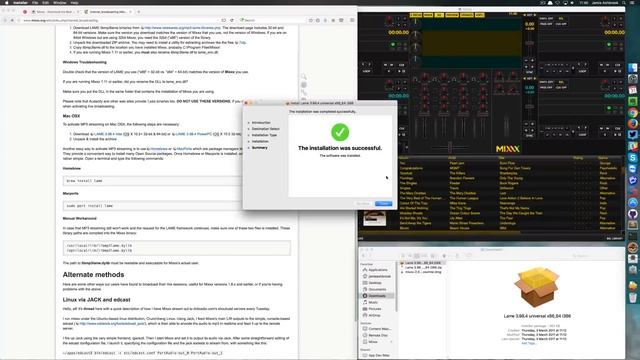The height and width of the screenshot is (360, 640).
Task: Open Skype from the Dock
Action: tap(632, 157)
